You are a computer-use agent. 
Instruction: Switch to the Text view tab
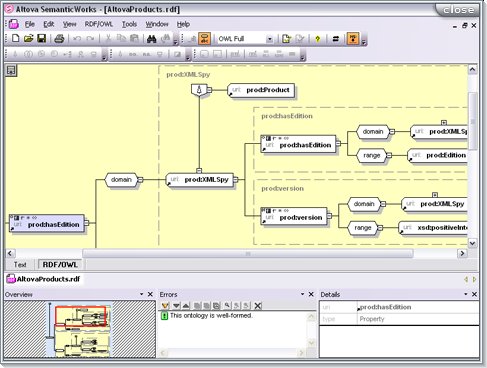(20, 265)
